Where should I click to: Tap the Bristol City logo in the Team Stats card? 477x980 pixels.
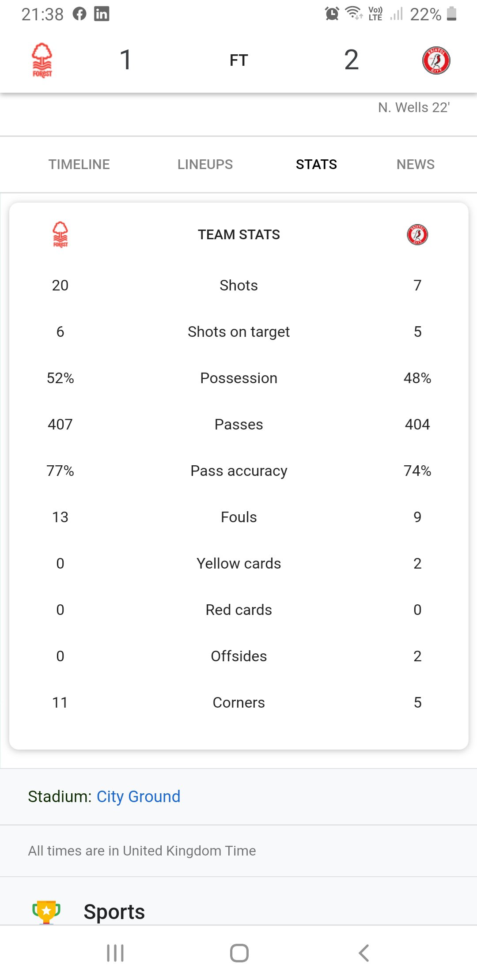417,234
